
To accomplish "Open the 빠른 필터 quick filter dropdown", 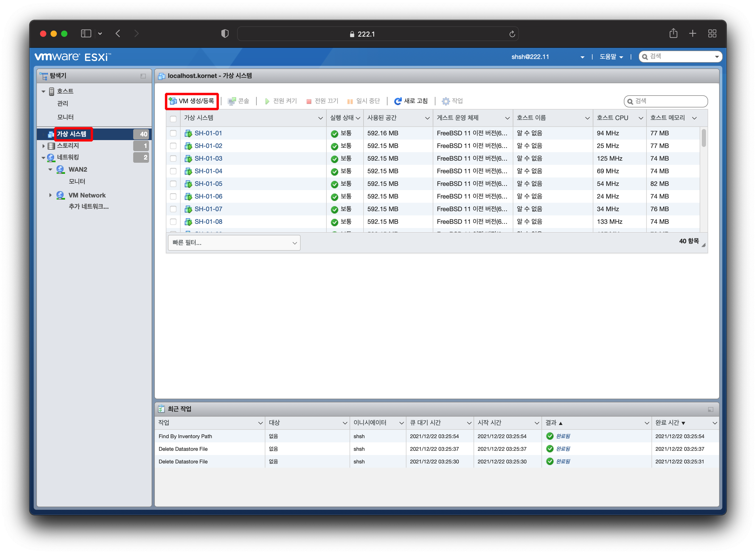I will pos(234,243).
